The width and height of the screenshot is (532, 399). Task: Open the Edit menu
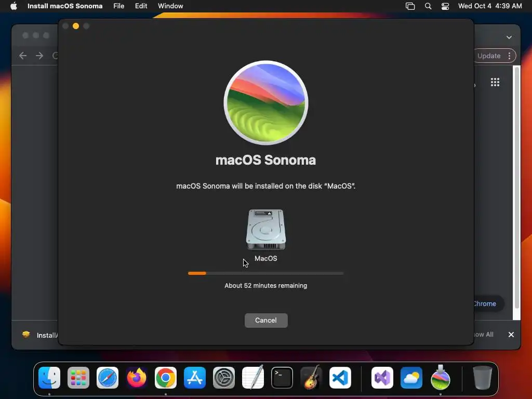[x=141, y=6]
